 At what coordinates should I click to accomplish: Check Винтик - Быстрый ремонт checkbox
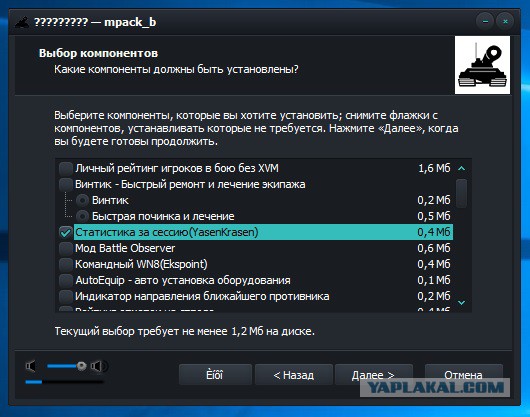coord(66,184)
